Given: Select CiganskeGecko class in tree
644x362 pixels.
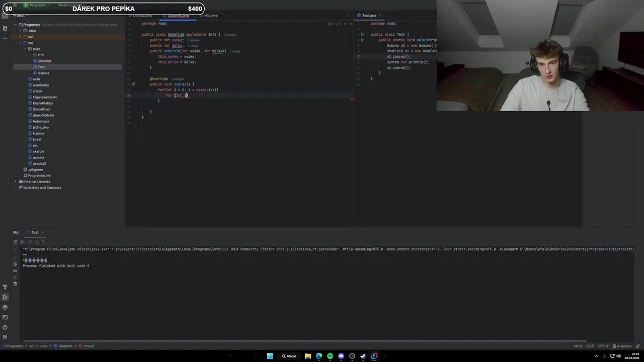Looking at the screenshot, I should coord(45,97).
